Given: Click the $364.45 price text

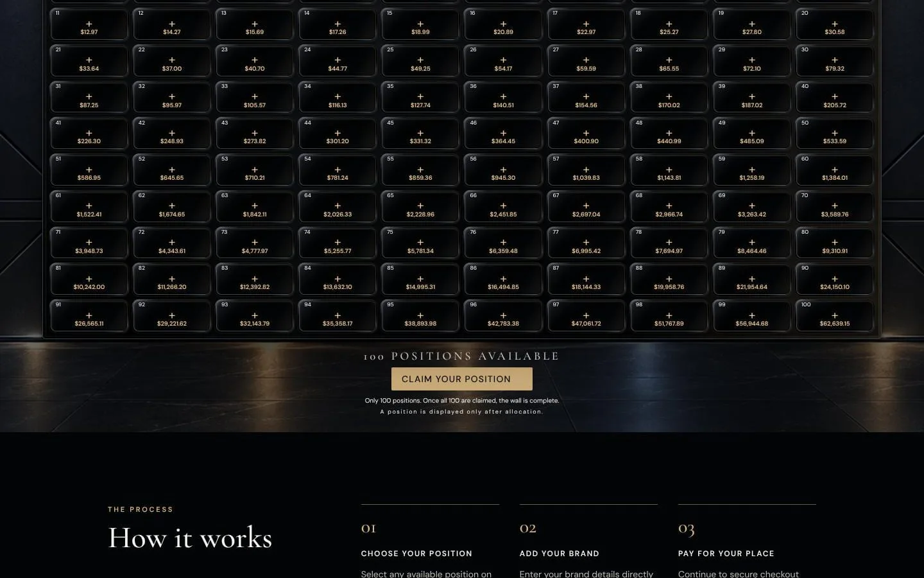Looking at the screenshot, I should tap(503, 141).
